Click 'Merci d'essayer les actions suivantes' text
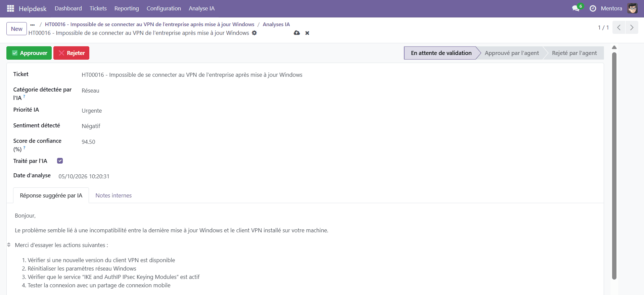644x295 pixels. 61,245
